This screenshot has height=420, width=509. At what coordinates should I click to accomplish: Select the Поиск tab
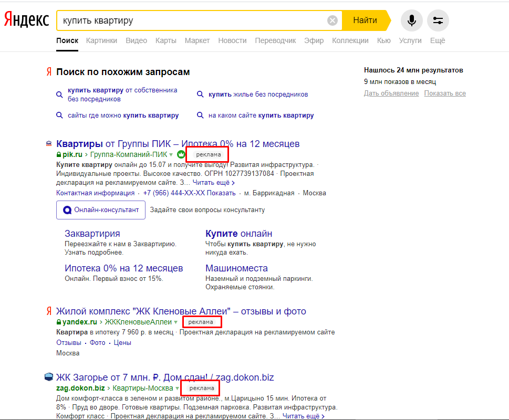[67, 40]
